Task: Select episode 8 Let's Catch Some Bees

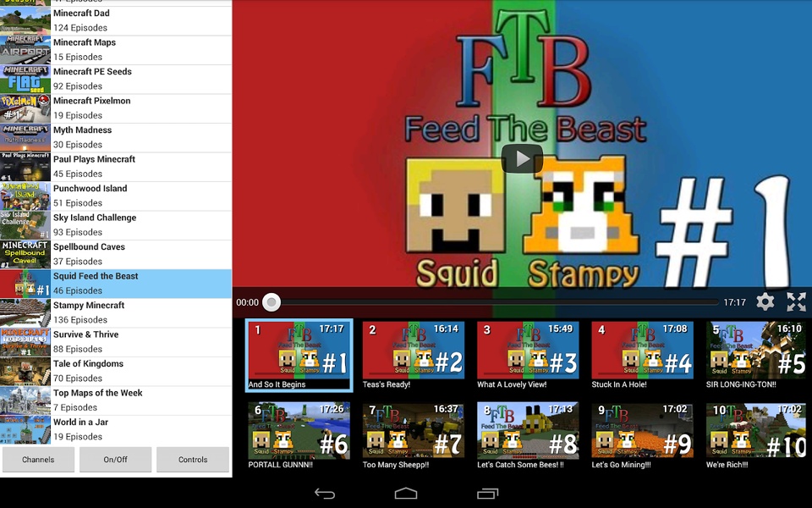Action: (528, 436)
